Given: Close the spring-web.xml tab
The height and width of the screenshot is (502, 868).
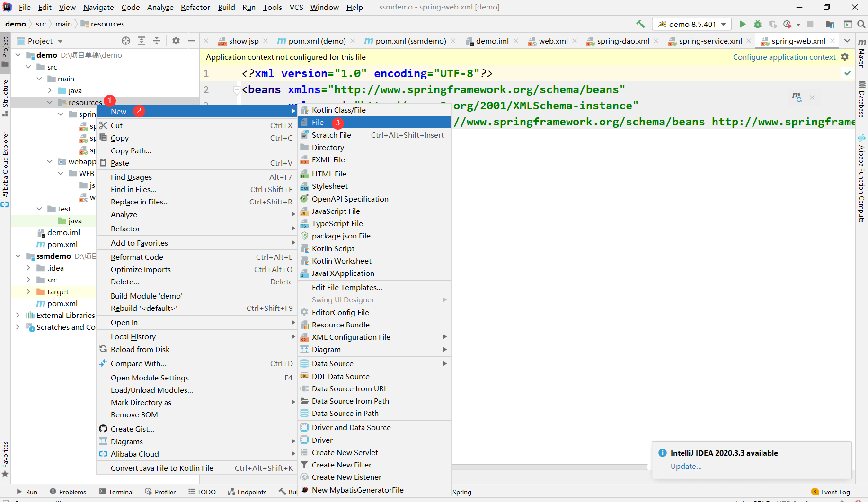Looking at the screenshot, I should tap(833, 41).
